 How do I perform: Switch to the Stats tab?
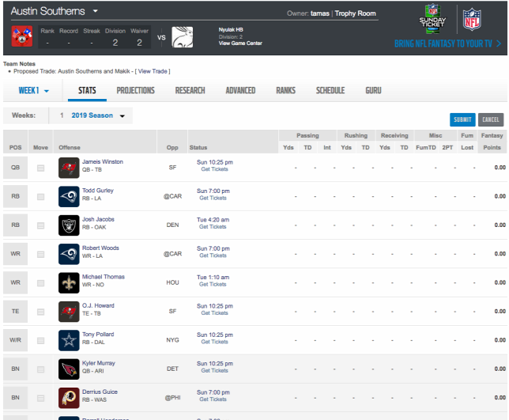coord(87,90)
